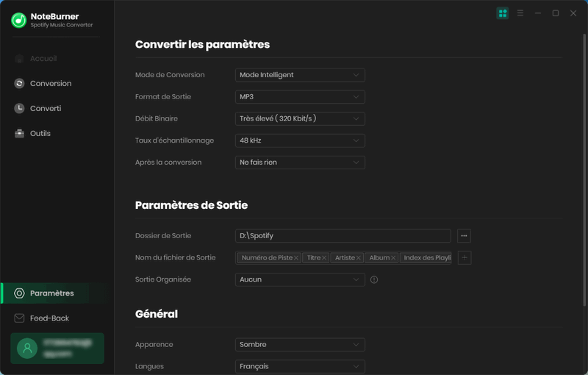Image resolution: width=588 pixels, height=375 pixels.
Task: Expand the Format de Sortie dropdown
Action: tap(300, 97)
